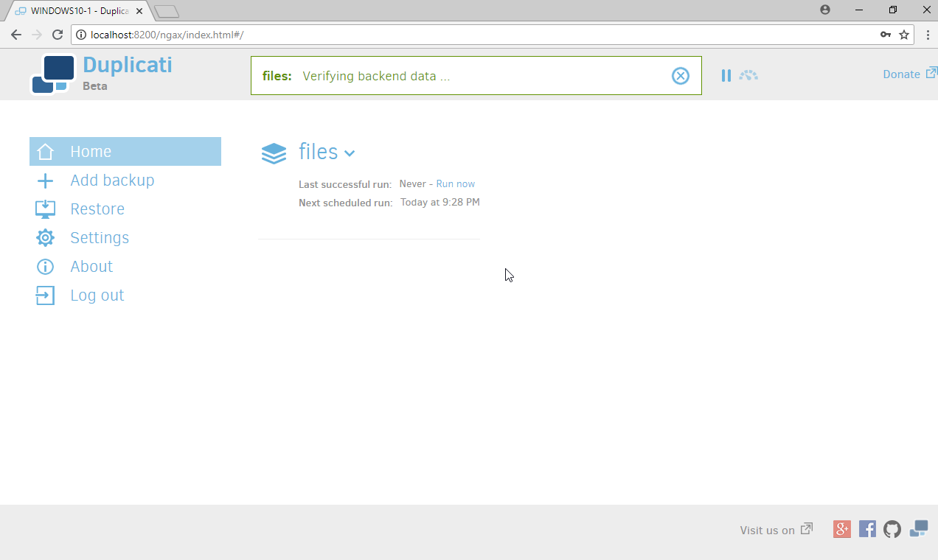Open Restore menu item

coord(97,209)
